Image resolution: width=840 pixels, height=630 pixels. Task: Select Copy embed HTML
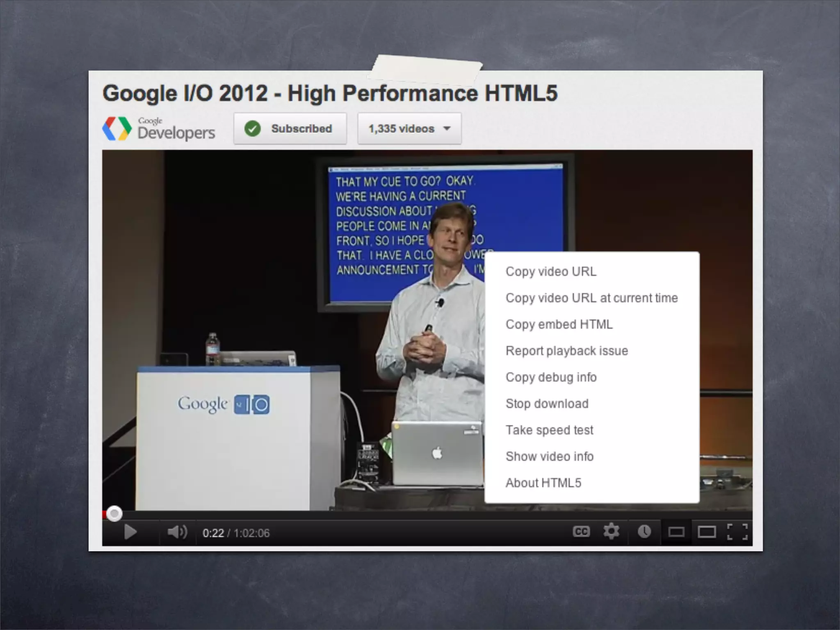click(x=559, y=324)
